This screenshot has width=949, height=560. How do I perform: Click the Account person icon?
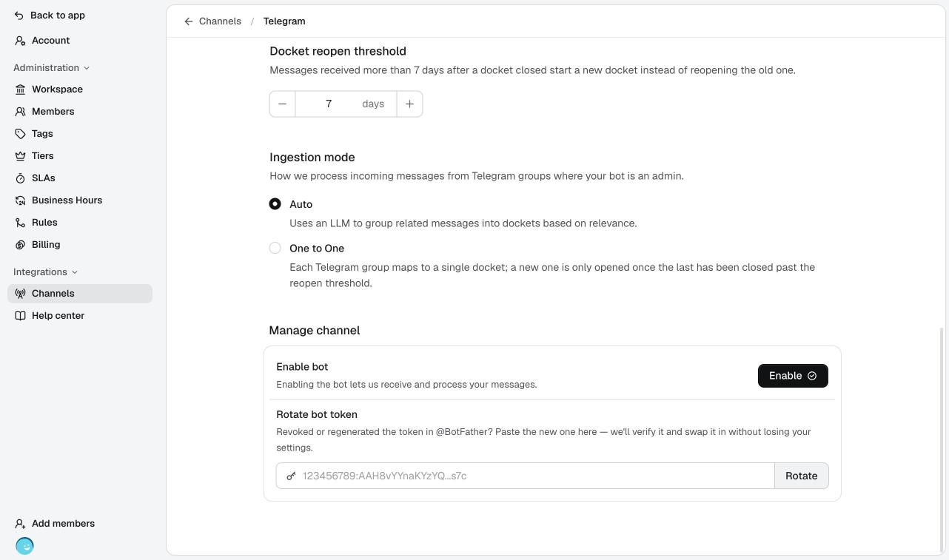[x=20, y=41]
